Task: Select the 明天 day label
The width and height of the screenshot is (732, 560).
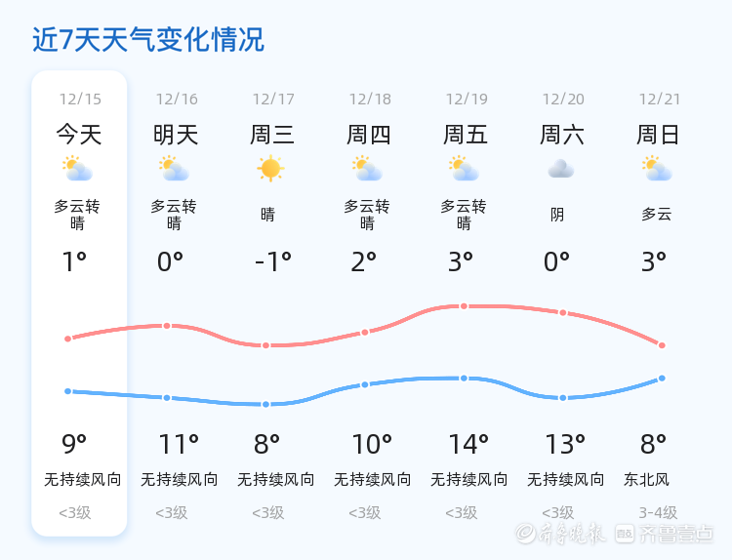Action: 176,134
